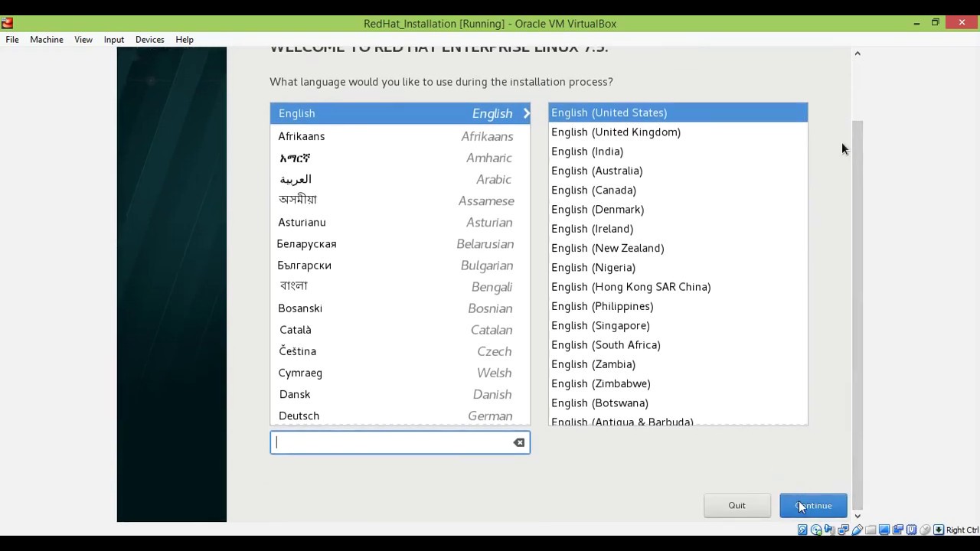
Task: Open the Machine menu
Action: coord(47,40)
